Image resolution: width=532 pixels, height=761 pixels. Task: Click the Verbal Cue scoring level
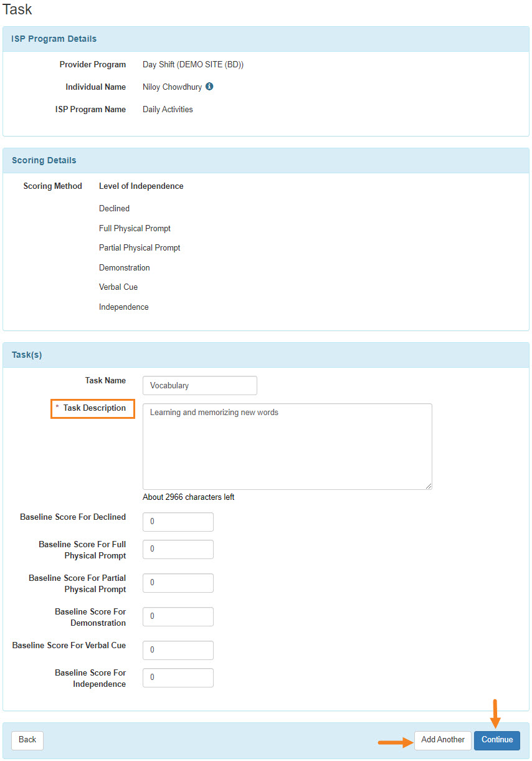coord(118,287)
